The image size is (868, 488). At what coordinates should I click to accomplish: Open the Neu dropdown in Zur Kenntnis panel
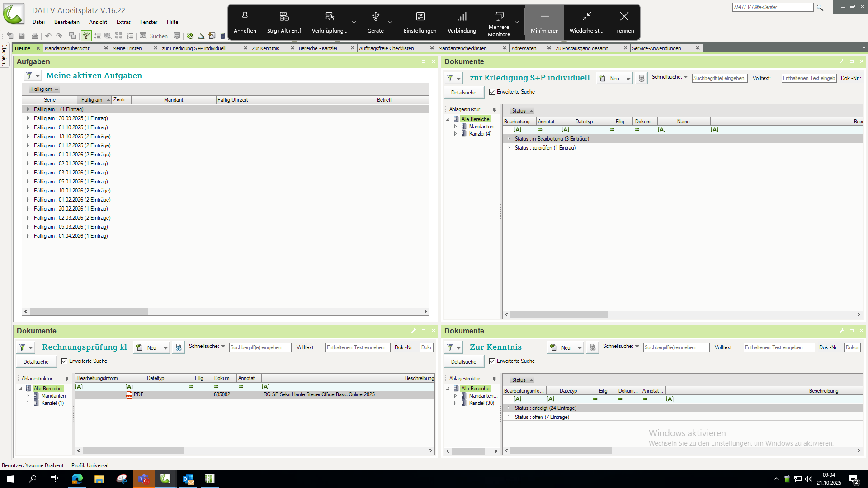pos(579,348)
